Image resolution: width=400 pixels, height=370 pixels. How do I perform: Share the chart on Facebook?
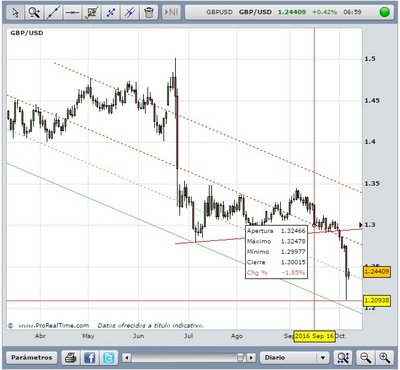pyautogui.click(x=90, y=358)
